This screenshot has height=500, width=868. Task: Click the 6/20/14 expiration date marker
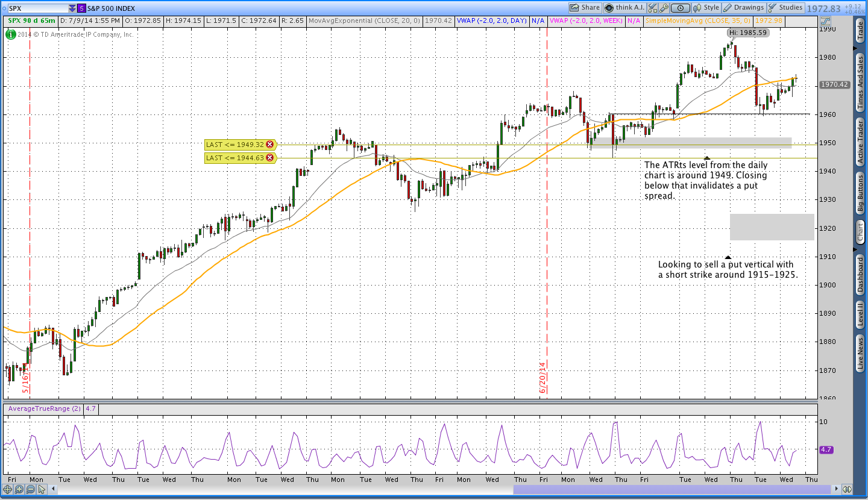542,377
